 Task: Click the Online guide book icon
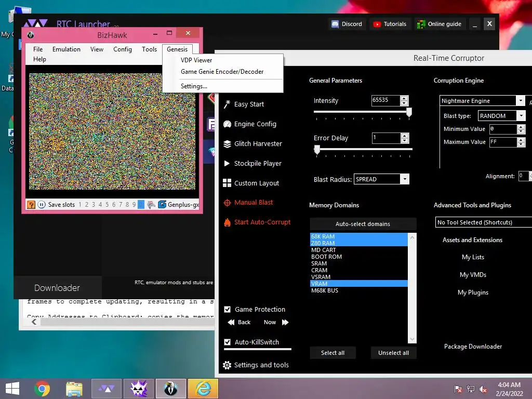tap(421, 24)
